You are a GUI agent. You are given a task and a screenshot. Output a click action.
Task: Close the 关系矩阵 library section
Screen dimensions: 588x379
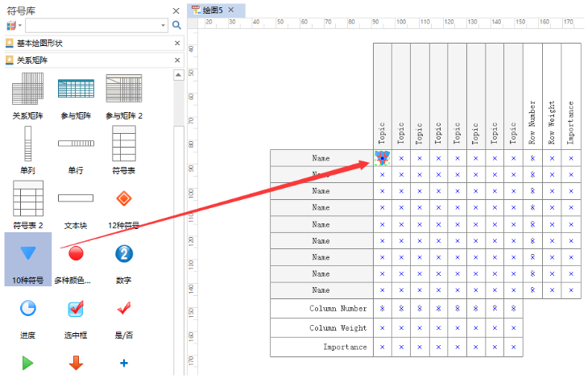[177, 60]
